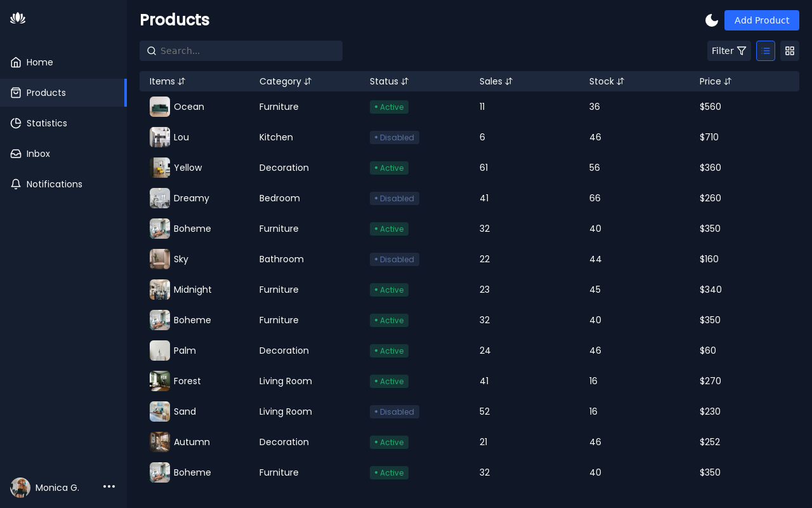The height and width of the screenshot is (508, 812).
Task: Click the Inbox tray icon
Action: 16,154
